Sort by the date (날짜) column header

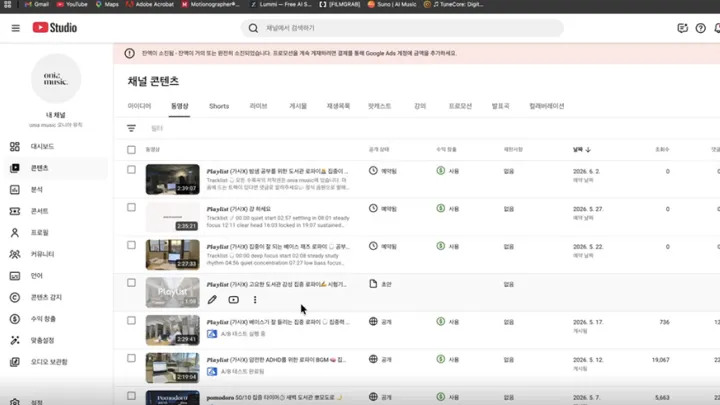tap(581, 150)
